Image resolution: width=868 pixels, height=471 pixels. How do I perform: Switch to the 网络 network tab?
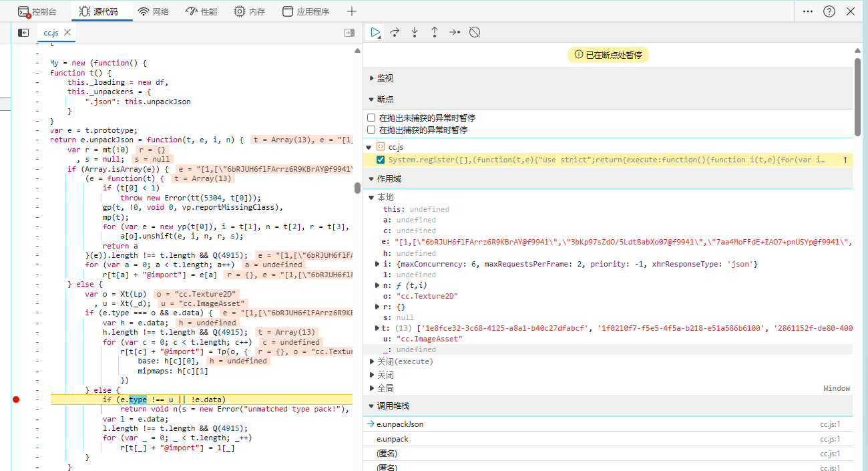[x=154, y=11]
